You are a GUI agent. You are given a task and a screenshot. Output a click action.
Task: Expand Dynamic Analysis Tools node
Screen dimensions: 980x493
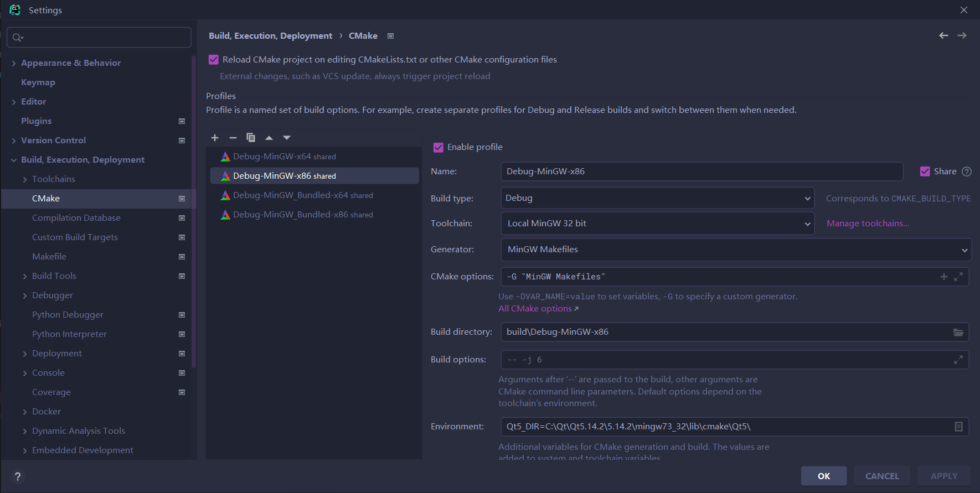pos(25,432)
